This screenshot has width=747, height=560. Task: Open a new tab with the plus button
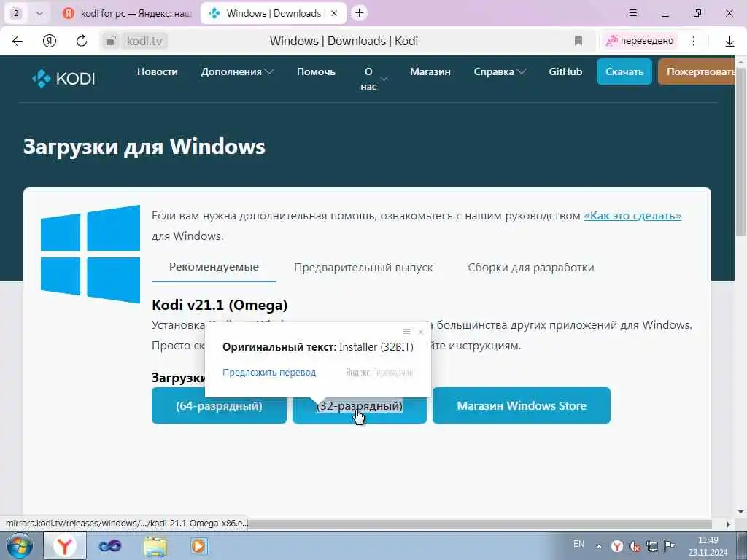pyautogui.click(x=359, y=13)
